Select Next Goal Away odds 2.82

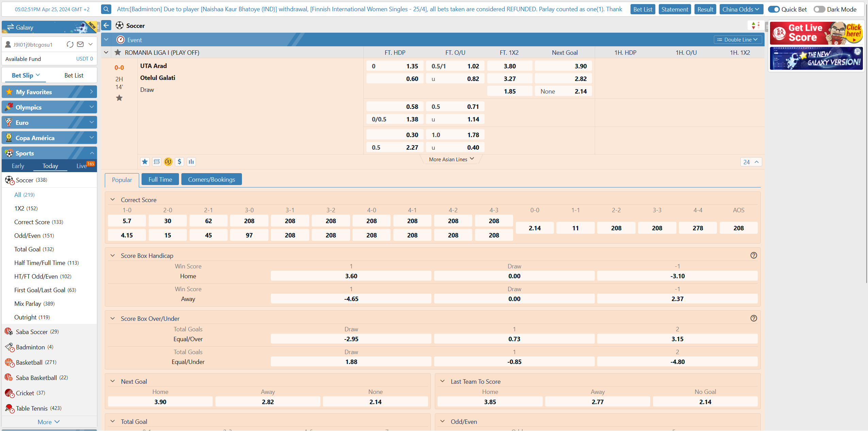pos(268,402)
